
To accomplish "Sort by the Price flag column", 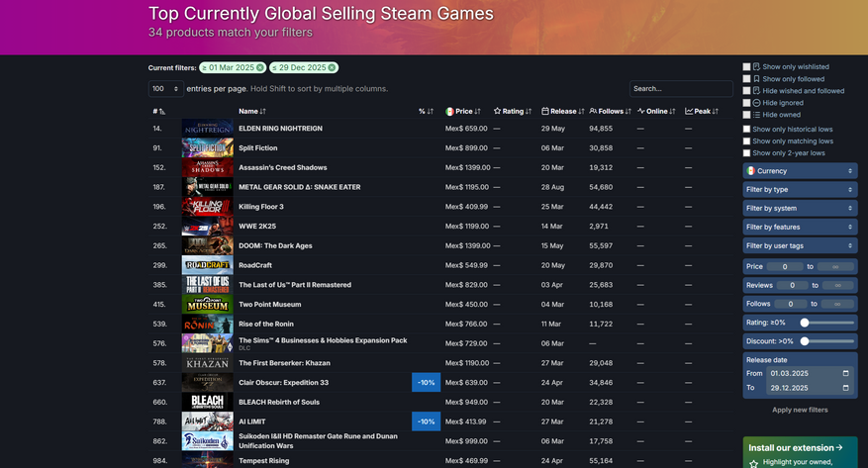I will click(463, 111).
